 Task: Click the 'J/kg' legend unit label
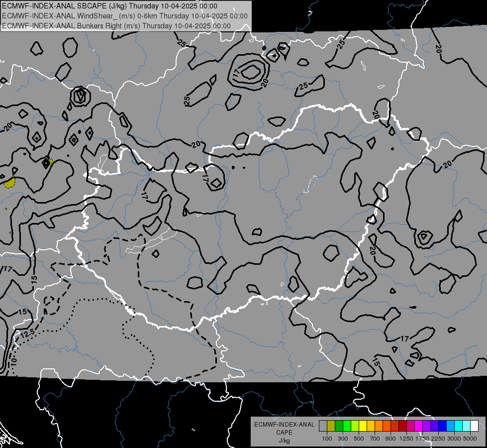284,441
